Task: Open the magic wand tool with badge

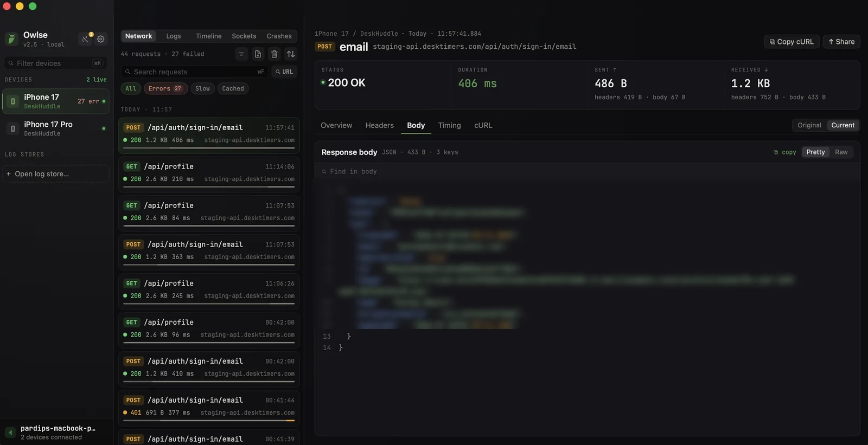Action: 86,38
